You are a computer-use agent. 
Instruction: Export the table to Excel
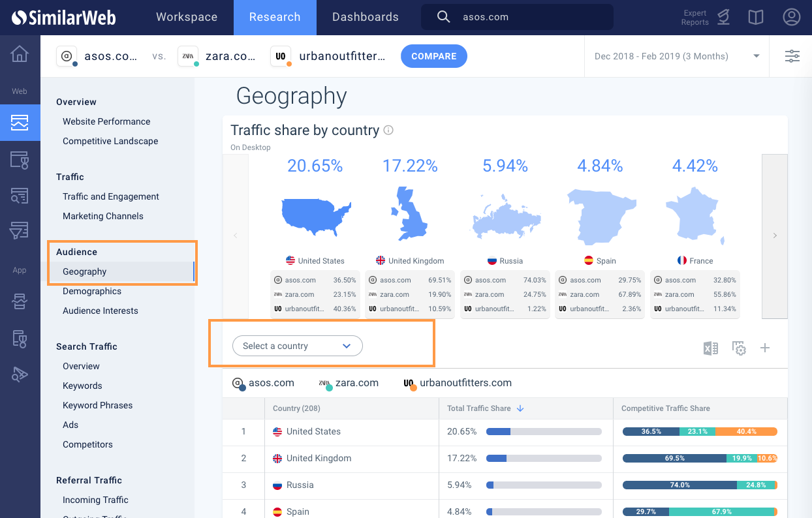tap(711, 348)
